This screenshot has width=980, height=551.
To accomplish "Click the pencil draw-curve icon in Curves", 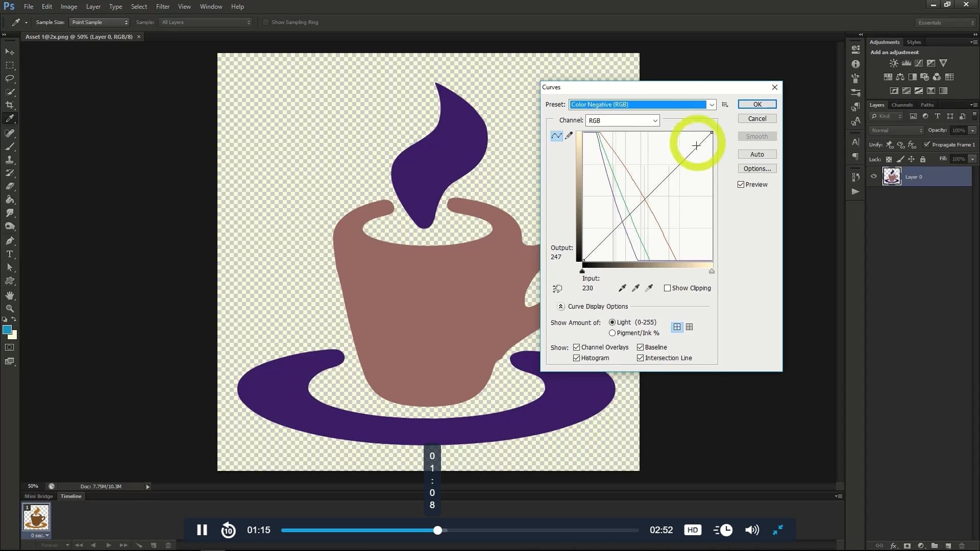I will click(569, 136).
